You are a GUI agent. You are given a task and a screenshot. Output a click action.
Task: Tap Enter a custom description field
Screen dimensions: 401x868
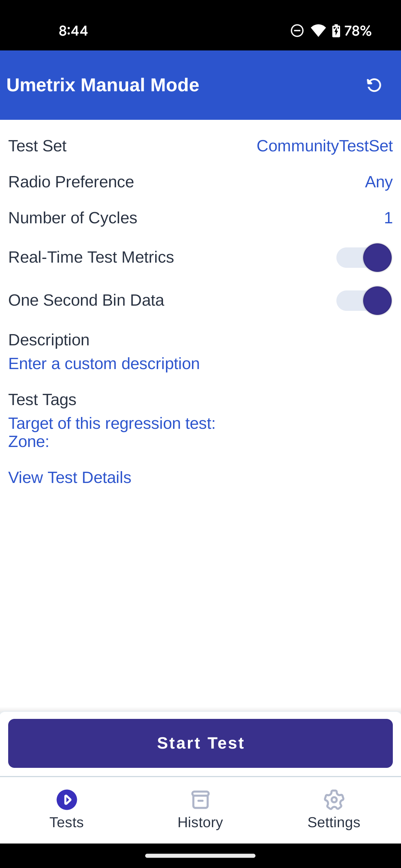tap(104, 364)
